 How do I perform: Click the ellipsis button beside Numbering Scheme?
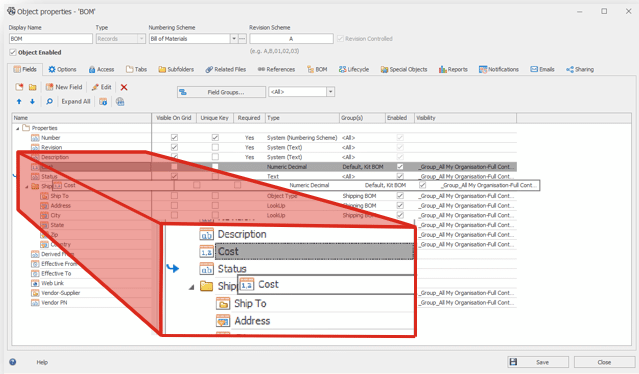click(x=242, y=39)
